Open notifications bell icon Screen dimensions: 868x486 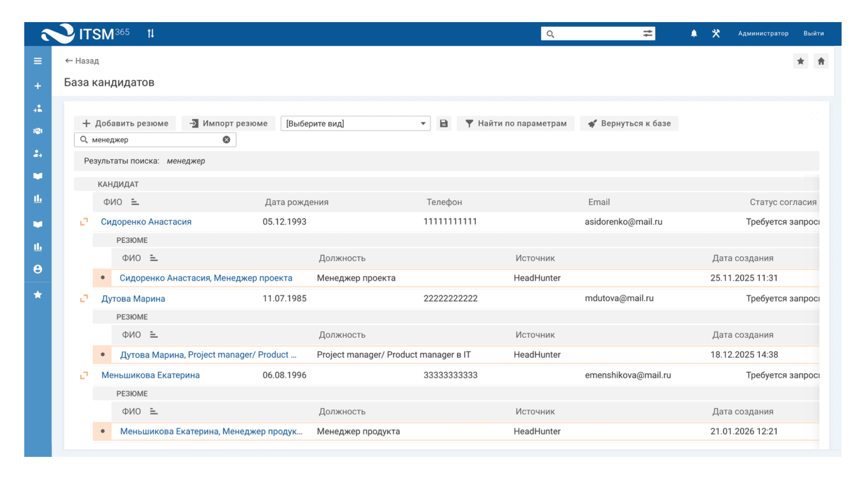[x=694, y=33]
